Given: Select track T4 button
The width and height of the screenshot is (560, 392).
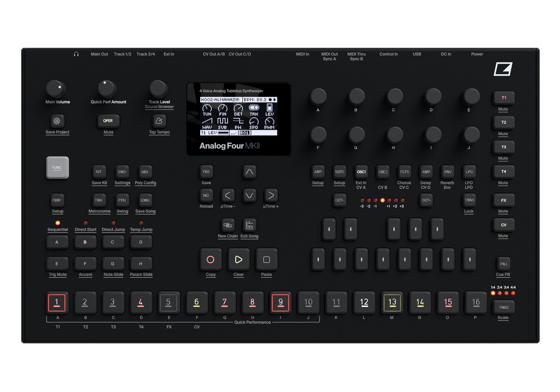Looking at the screenshot, I should point(503,171).
